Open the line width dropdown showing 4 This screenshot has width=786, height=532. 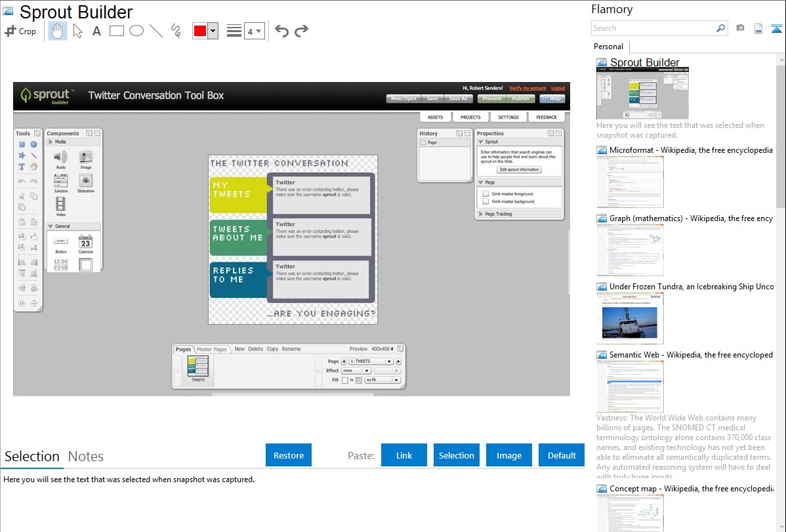(255, 31)
